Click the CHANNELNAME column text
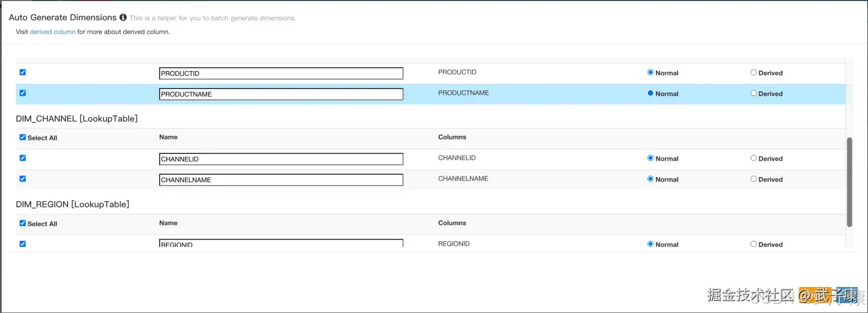Image resolution: width=868 pixels, height=313 pixels. coord(463,179)
